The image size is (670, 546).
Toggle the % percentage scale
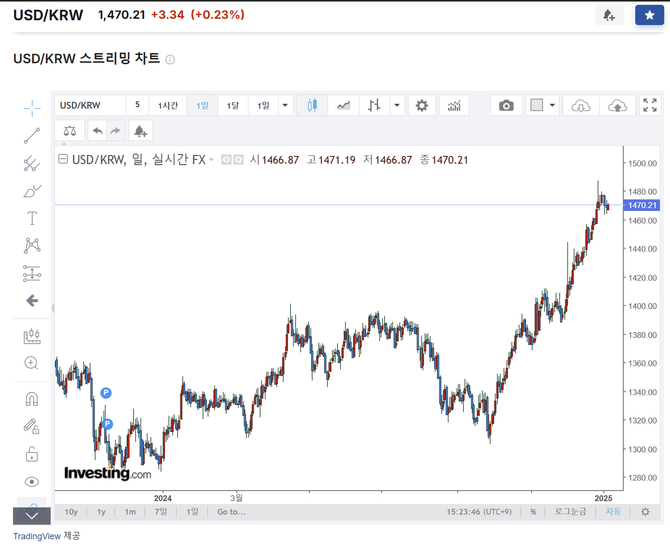pyautogui.click(x=533, y=512)
